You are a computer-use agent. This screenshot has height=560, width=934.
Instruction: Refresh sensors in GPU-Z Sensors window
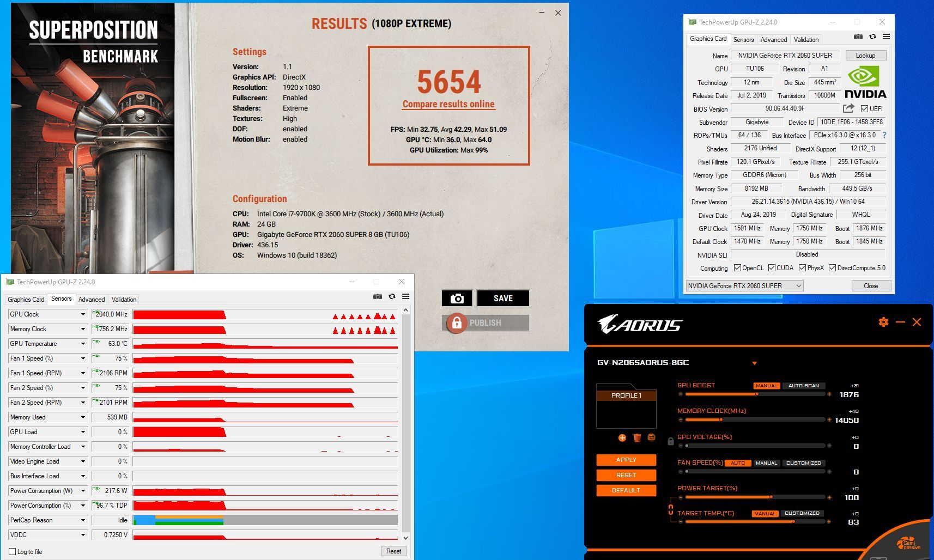coord(392,296)
